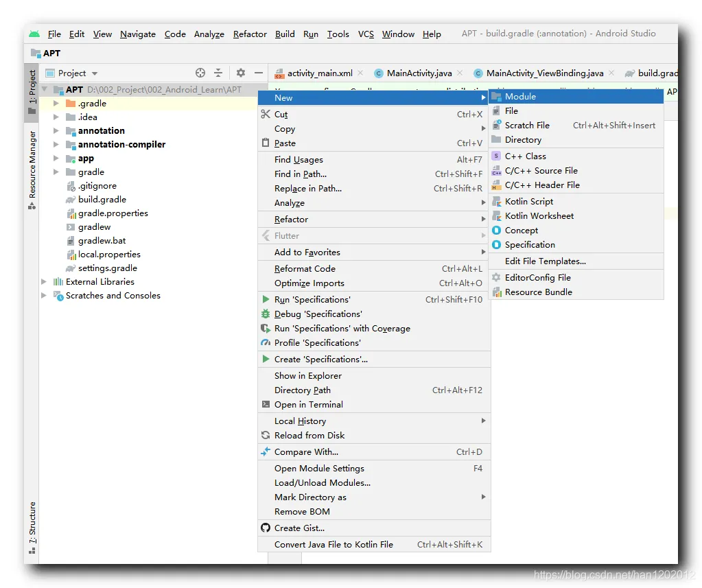The height and width of the screenshot is (588, 702).
Task: Click the Reload from Disk icon
Action: pos(266,435)
